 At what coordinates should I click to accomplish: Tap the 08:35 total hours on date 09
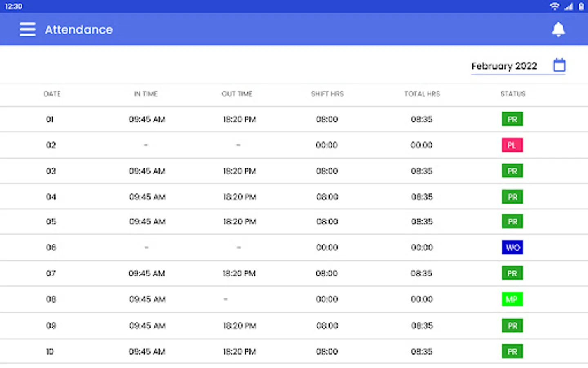click(x=422, y=326)
